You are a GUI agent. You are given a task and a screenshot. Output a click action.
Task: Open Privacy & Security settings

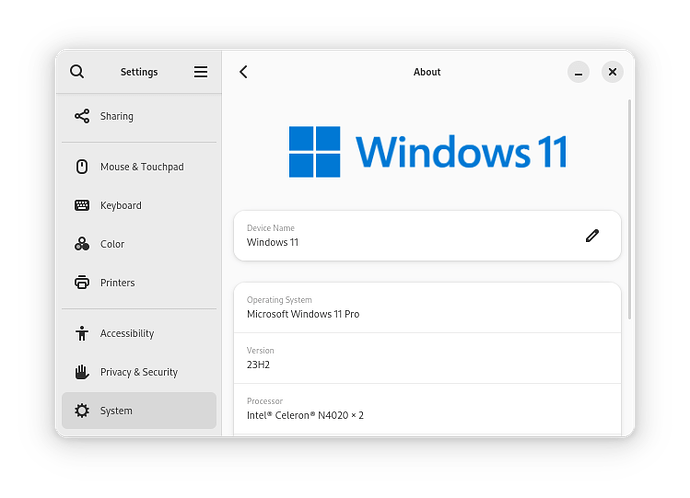[139, 372]
